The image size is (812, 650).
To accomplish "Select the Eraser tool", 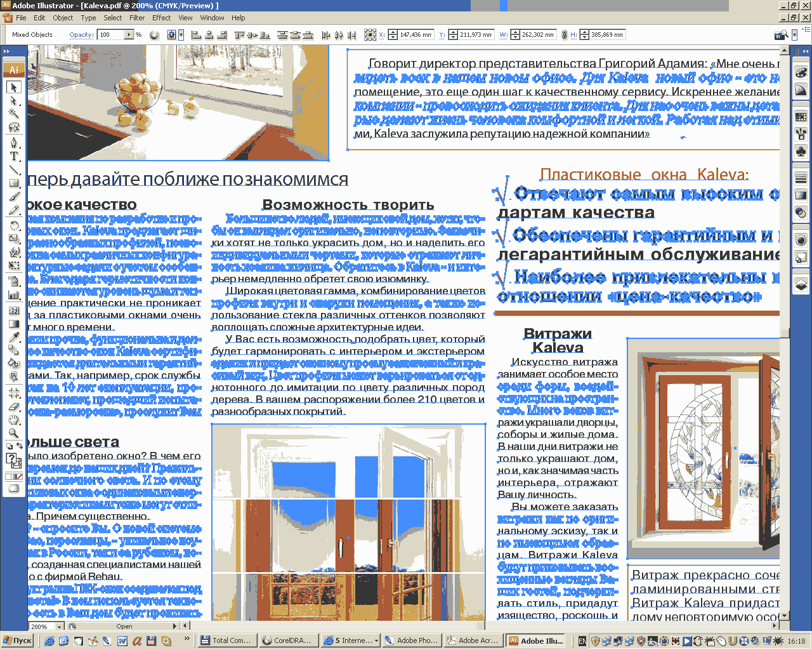I will point(14,407).
